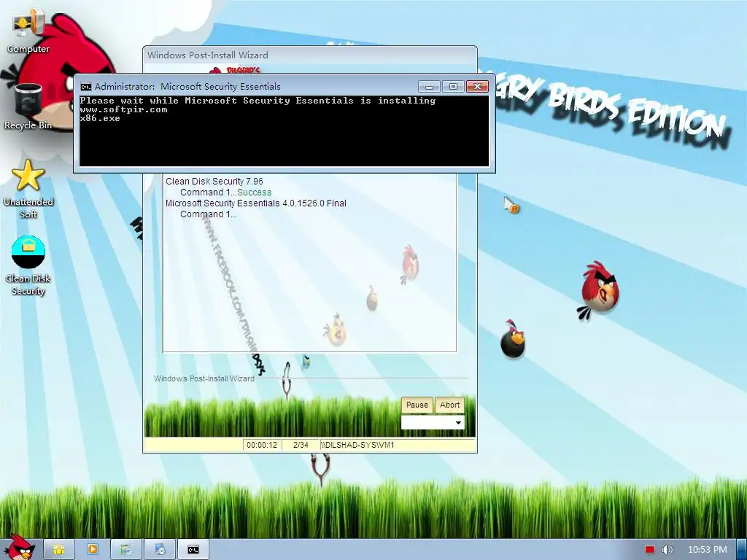Pause the post-install wizard
The width and height of the screenshot is (747, 560).
[417, 405]
